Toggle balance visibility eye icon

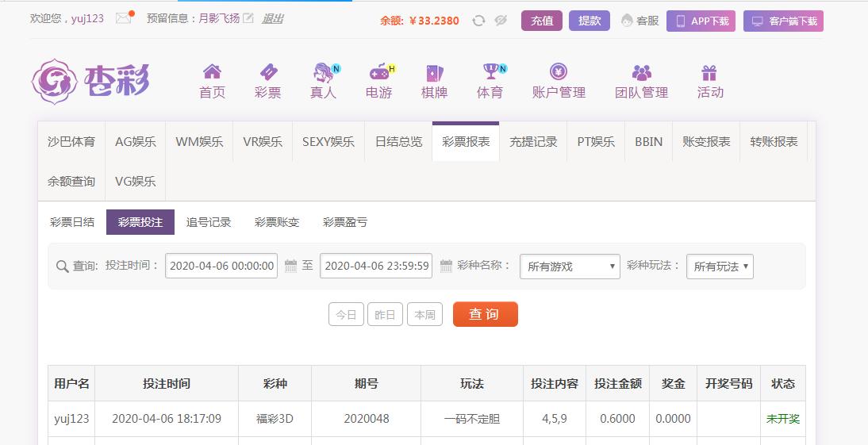point(501,21)
